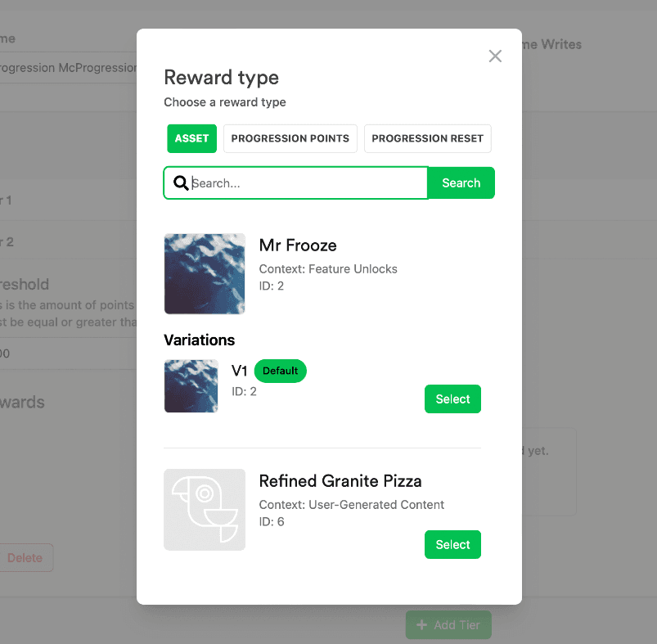
Task: Select the ASSET reward type tab
Action: click(191, 138)
